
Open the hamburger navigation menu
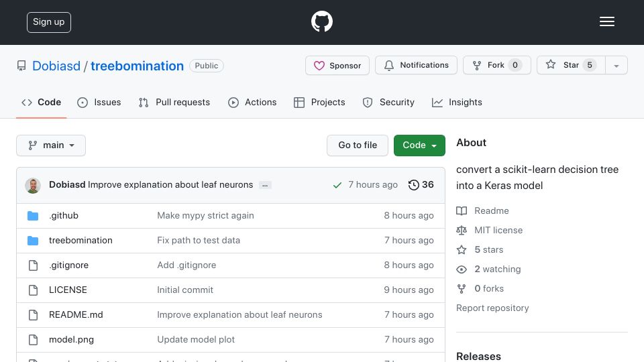(x=606, y=21)
